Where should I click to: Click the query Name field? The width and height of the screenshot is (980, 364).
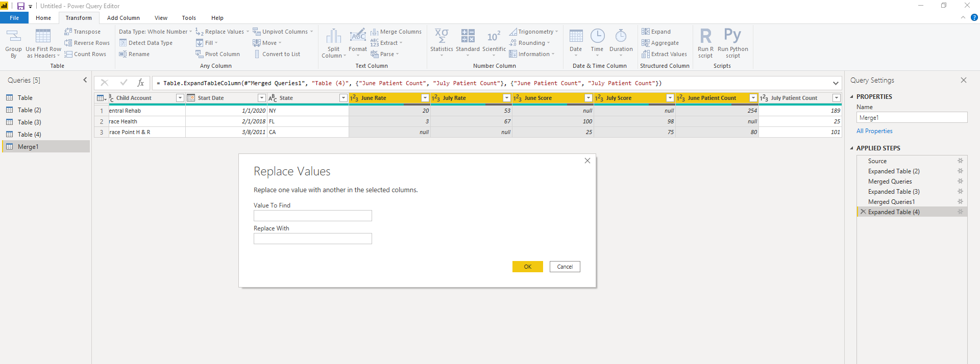[x=912, y=118]
